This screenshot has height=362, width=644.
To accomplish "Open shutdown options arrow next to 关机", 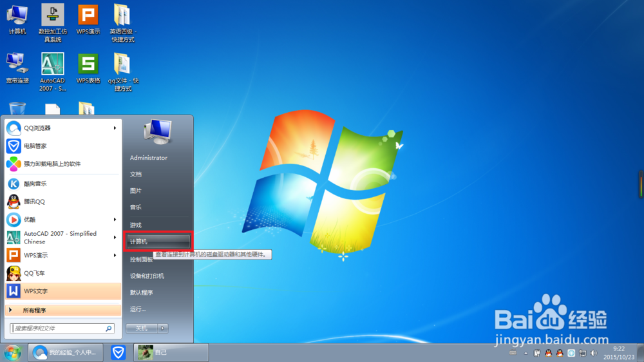I will tap(163, 329).
